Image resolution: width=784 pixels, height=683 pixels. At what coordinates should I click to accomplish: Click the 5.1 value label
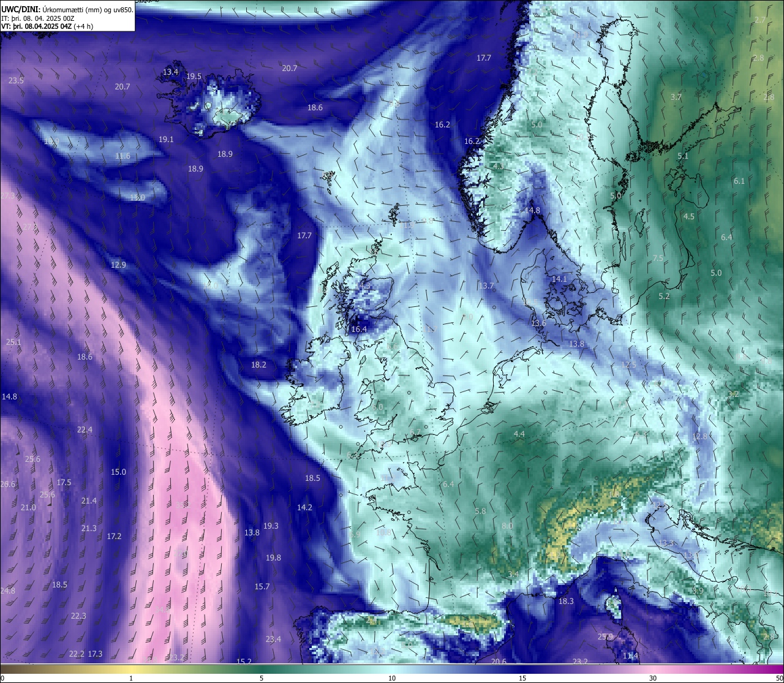pos(683,156)
